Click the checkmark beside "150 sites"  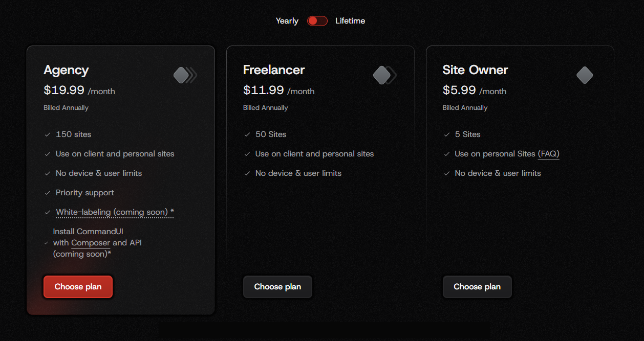click(48, 134)
